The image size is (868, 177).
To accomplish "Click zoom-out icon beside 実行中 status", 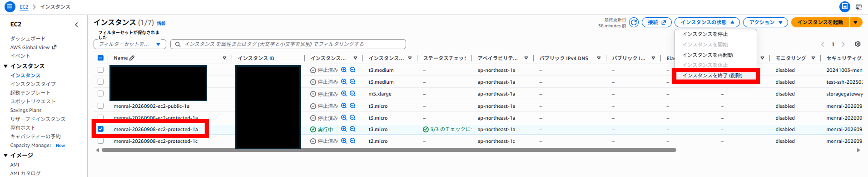I will point(353,129).
